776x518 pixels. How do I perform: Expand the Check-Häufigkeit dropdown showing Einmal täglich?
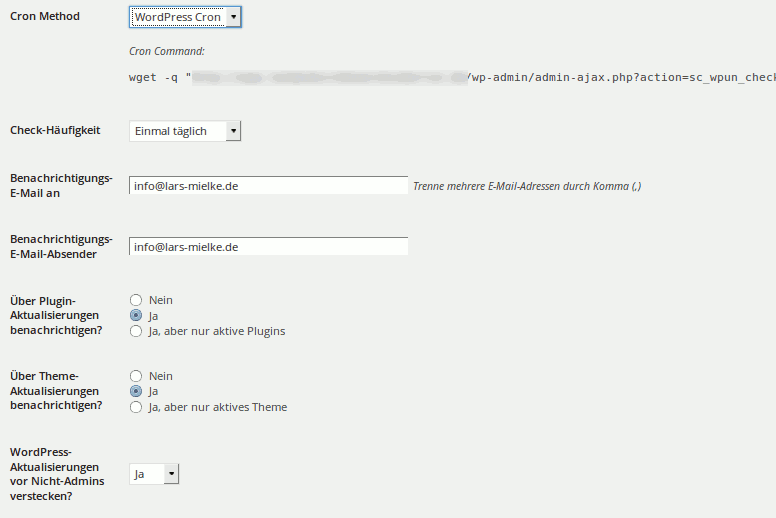(185, 131)
